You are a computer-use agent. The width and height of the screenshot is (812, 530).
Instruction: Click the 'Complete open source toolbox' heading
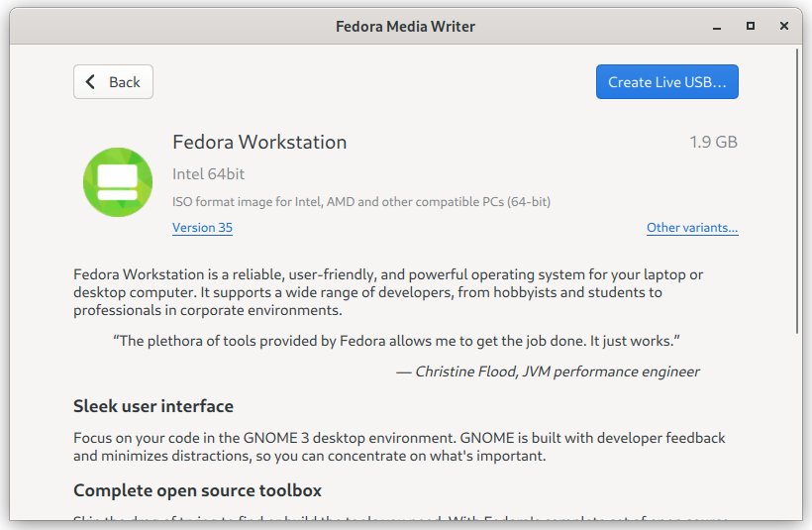click(x=197, y=490)
